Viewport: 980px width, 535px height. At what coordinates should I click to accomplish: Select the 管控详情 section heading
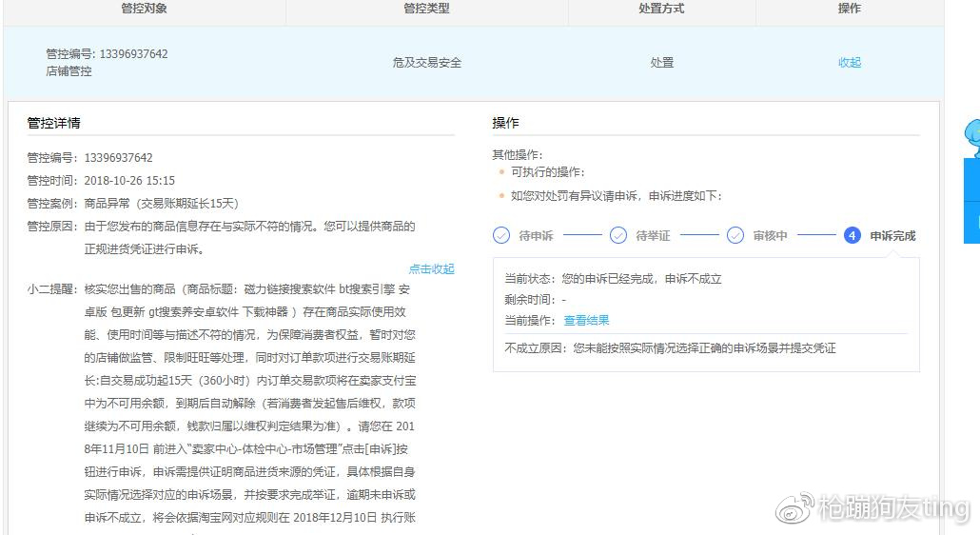54,124
